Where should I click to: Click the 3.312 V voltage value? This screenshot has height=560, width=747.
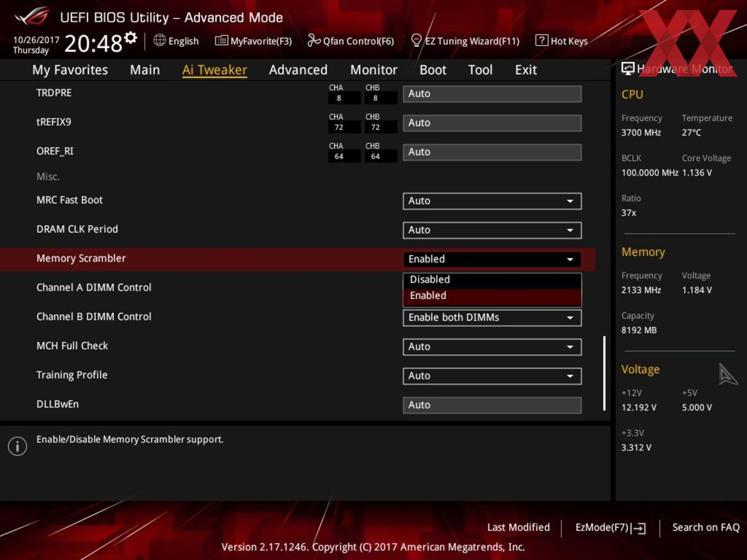636,447
